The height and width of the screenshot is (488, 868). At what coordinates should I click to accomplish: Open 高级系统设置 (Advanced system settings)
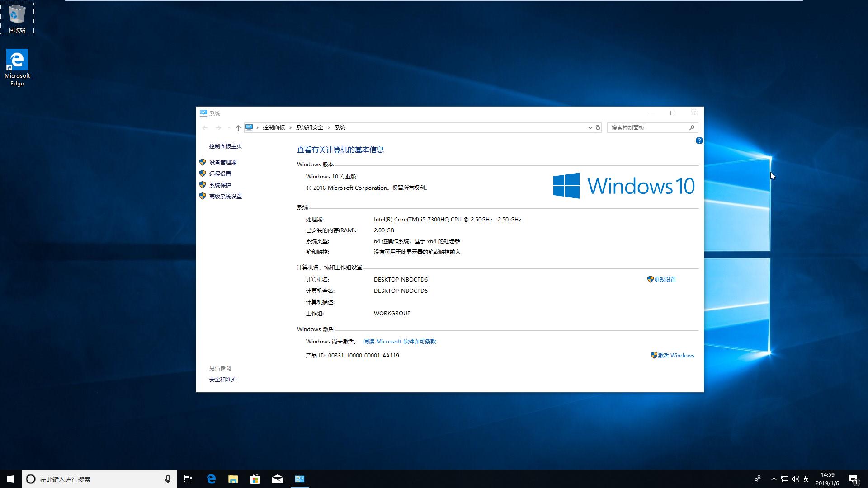point(225,196)
